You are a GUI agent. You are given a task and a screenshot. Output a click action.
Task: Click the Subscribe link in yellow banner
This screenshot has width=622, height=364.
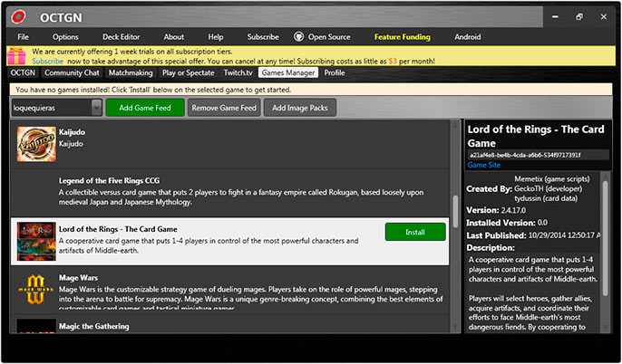47,61
